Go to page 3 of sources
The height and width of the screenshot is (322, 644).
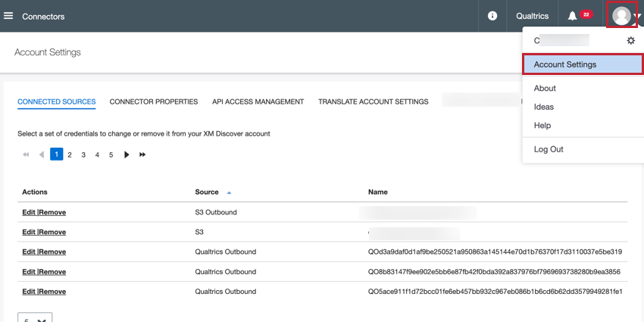(83, 155)
